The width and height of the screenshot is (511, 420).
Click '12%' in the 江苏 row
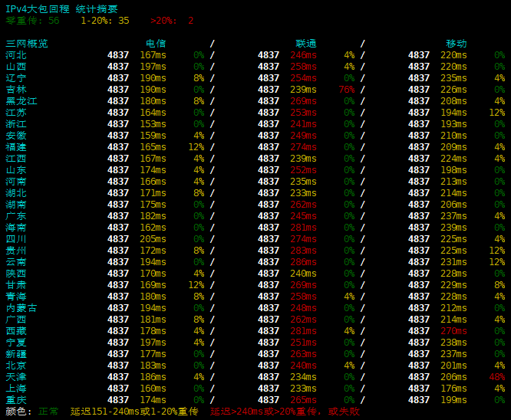497,113
